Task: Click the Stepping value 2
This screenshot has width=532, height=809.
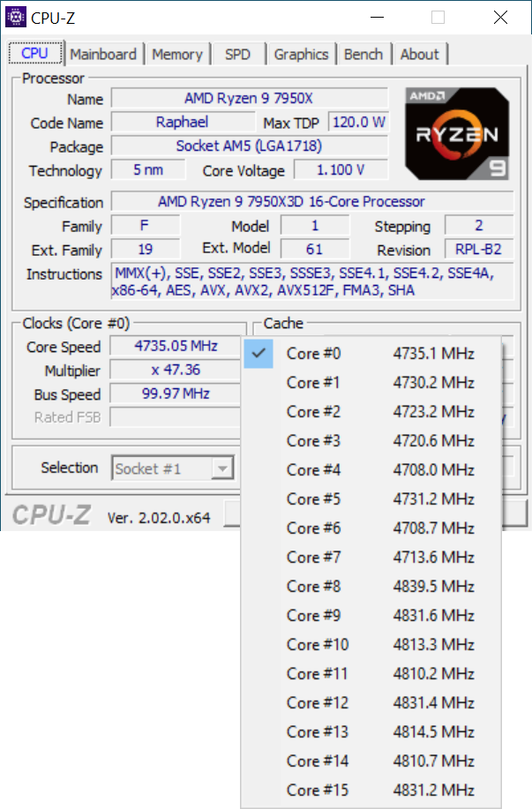Action: click(x=479, y=226)
